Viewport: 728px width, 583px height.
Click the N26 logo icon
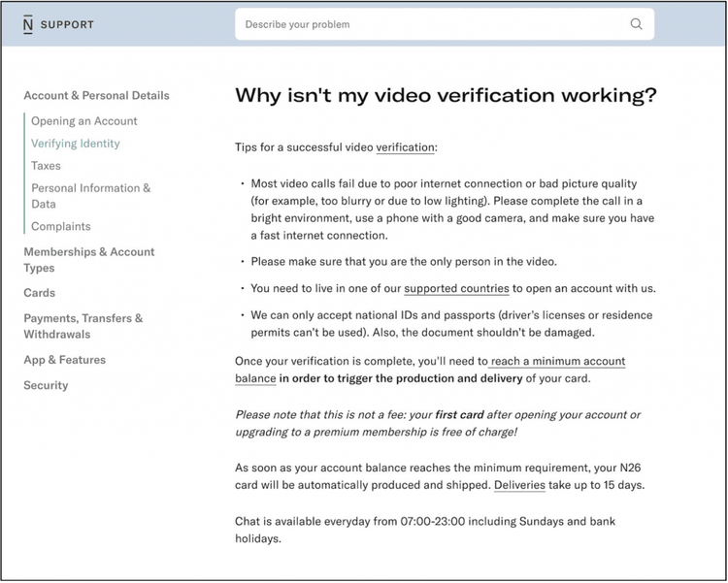27,24
